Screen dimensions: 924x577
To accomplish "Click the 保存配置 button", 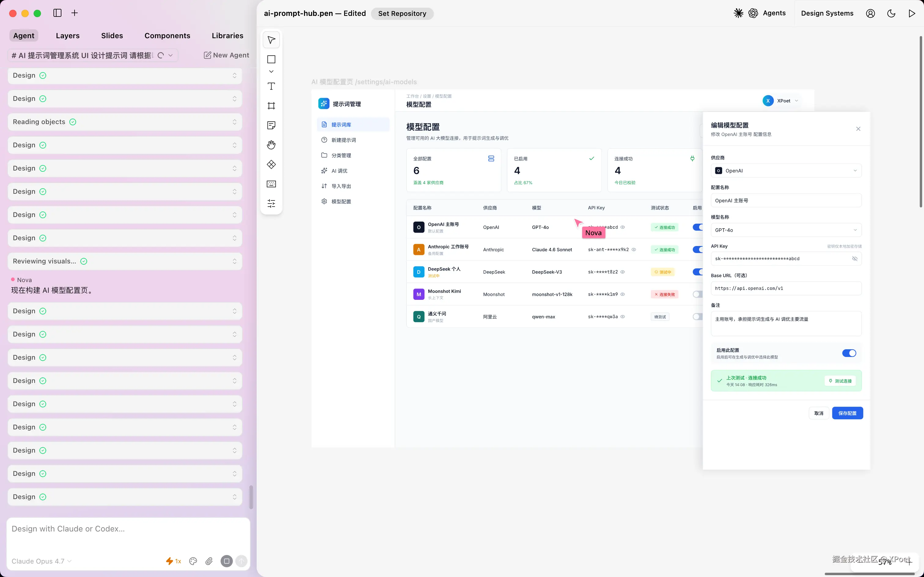I will point(847,413).
